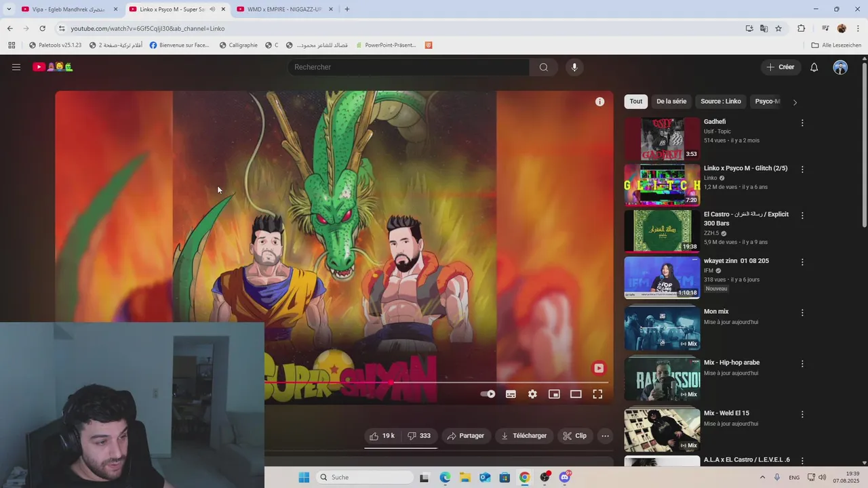The height and width of the screenshot is (488, 868).
Task: Like the video with 19 k likes
Action: coord(382,436)
